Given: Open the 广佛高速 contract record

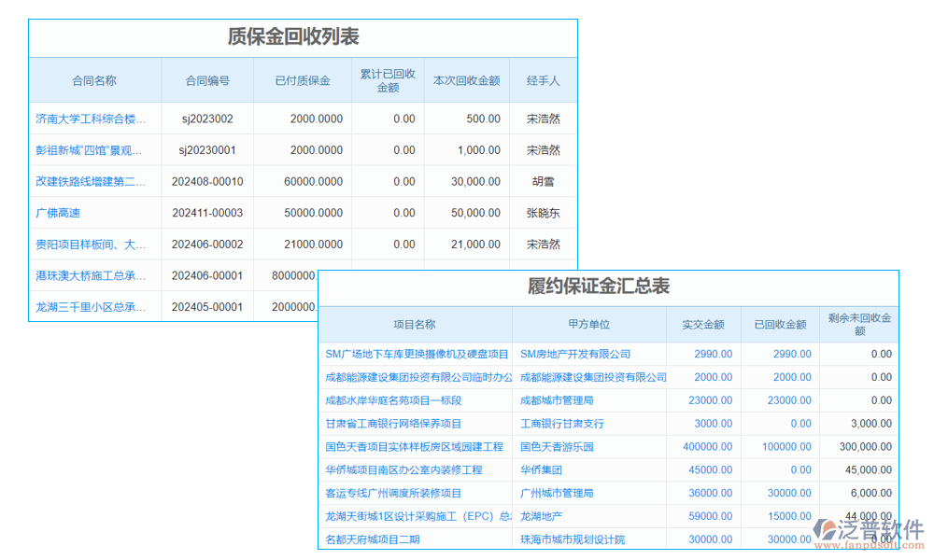Looking at the screenshot, I should tap(58, 213).
